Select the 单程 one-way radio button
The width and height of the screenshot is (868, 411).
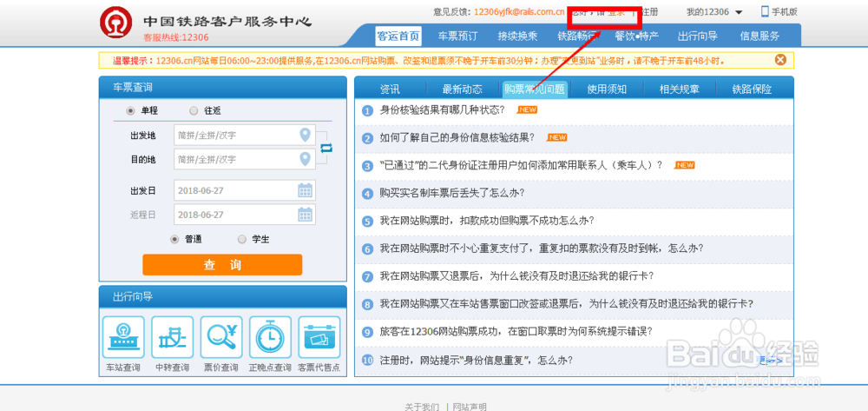click(131, 110)
